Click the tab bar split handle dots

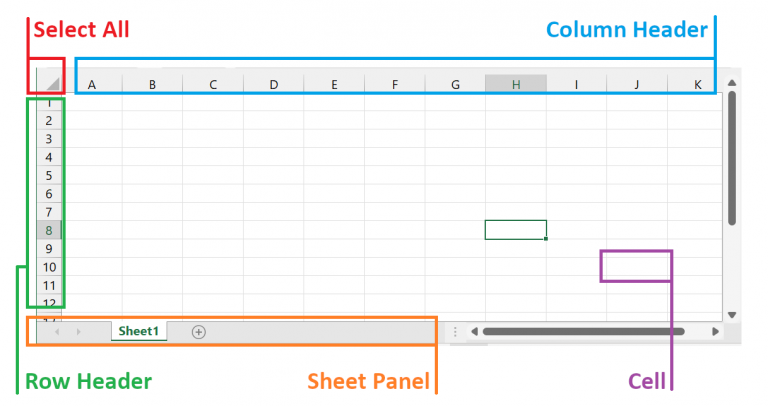click(x=455, y=331)
